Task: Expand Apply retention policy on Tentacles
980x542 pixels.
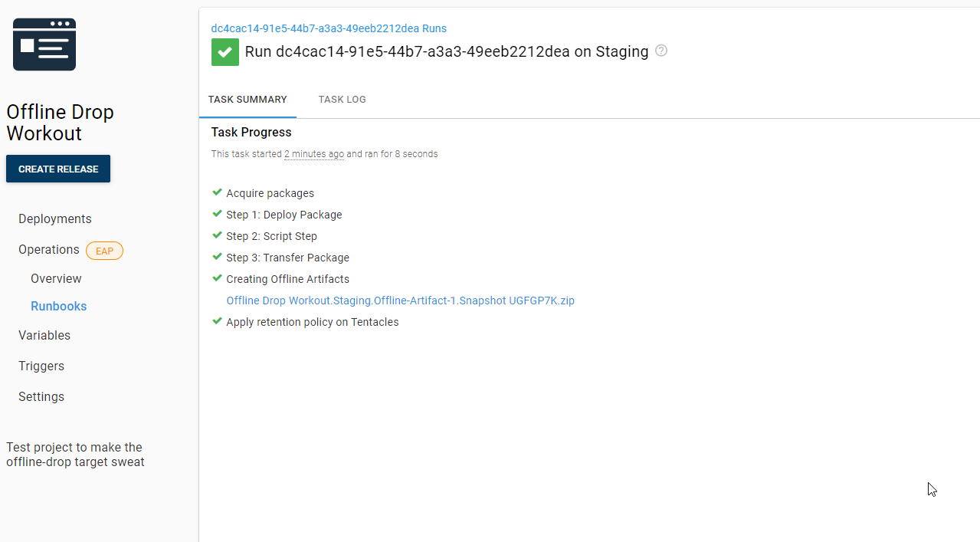Action: click(x=313, y=322)
